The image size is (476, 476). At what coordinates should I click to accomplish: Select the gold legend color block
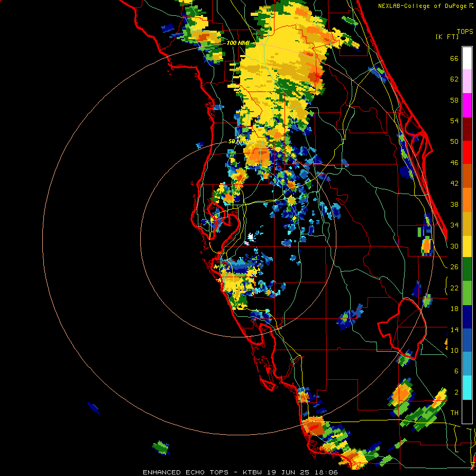(467, 224)
